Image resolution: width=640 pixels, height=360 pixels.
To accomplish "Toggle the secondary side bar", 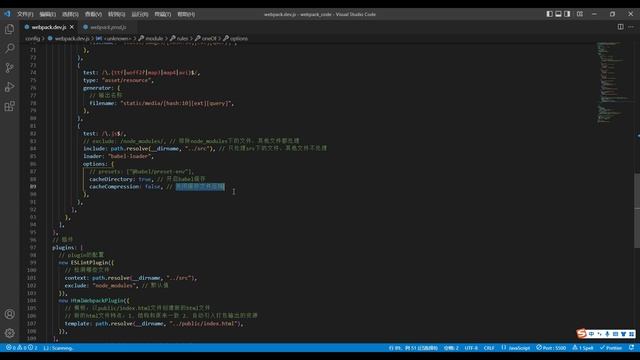I will pos(567,14).
